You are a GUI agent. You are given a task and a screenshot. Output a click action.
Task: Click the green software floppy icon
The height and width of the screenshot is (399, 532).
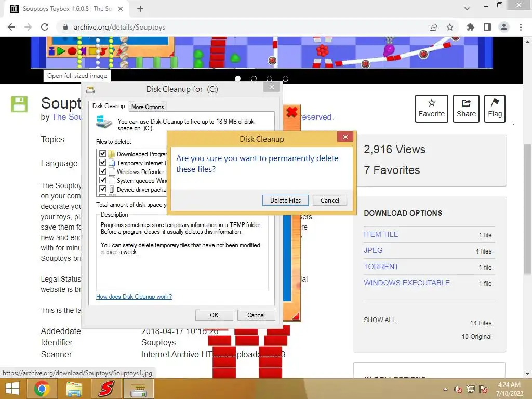pyautogui.click(x=19, y=104)
